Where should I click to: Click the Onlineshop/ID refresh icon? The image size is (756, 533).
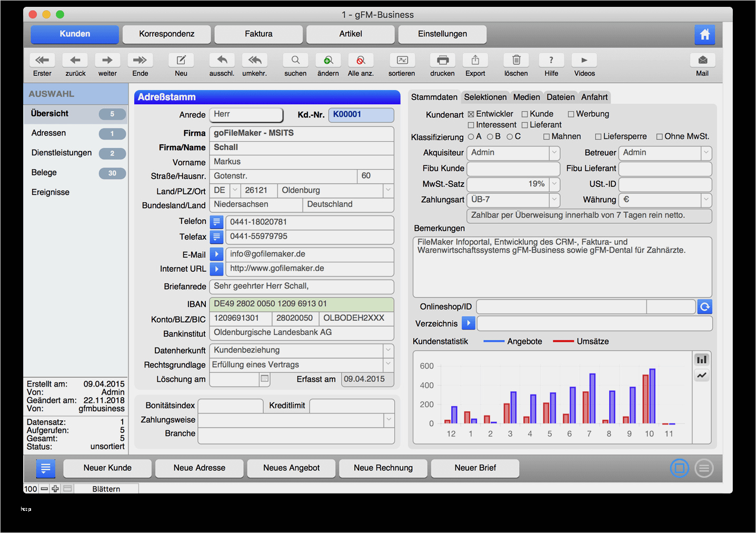coord(704,307)
